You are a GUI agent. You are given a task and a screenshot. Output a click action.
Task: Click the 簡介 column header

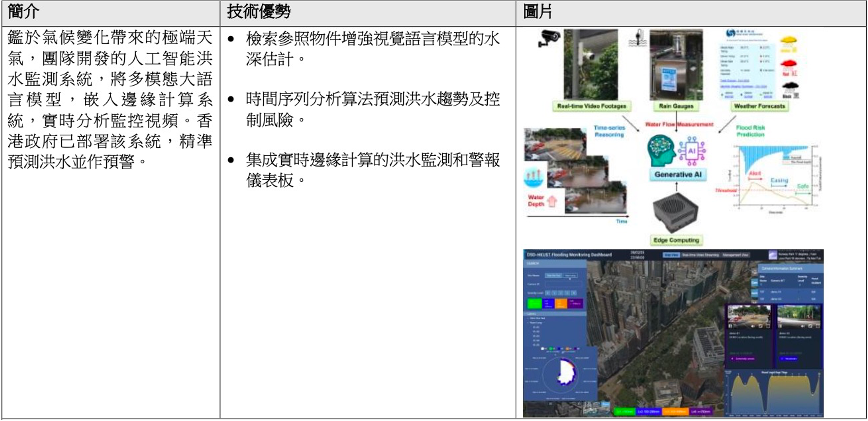coord(110,14)
